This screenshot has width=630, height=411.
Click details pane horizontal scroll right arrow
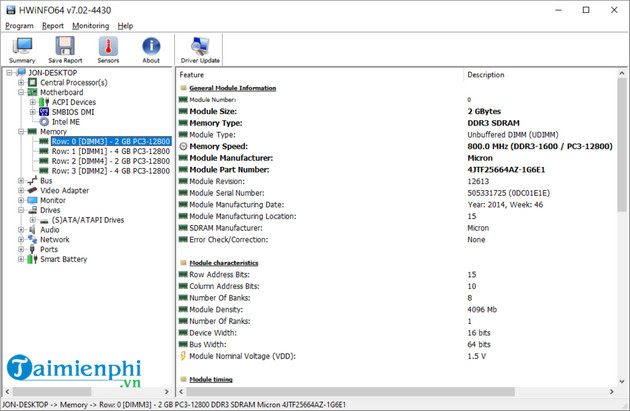(x=612, y=391)
